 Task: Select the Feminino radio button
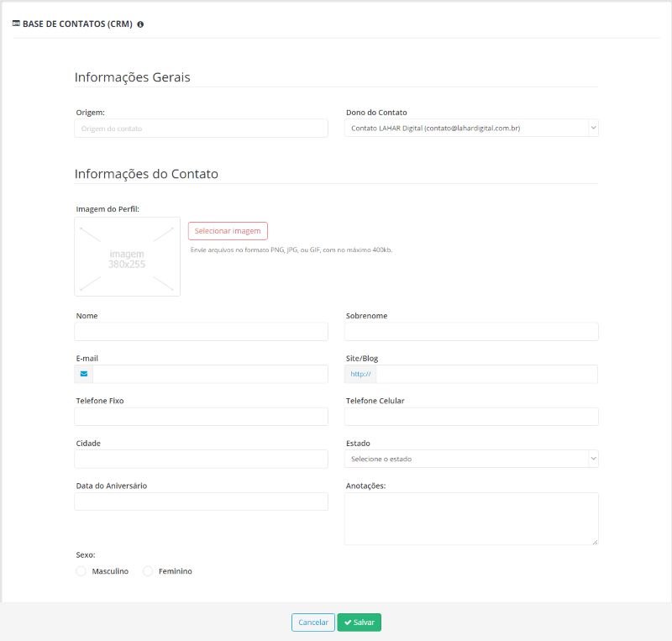148,571
